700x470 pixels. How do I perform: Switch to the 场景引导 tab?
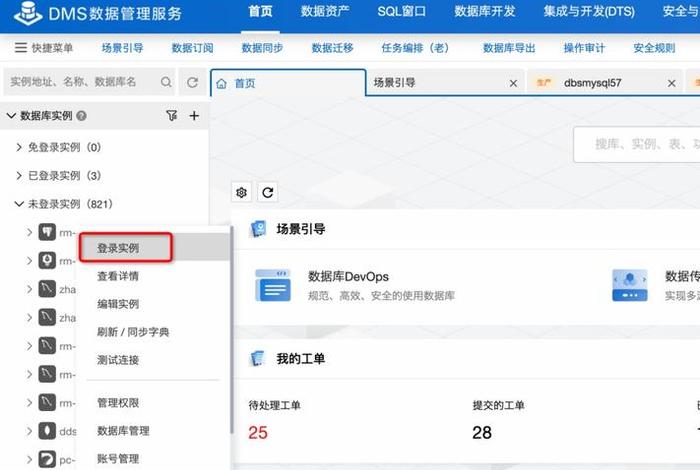395,83
